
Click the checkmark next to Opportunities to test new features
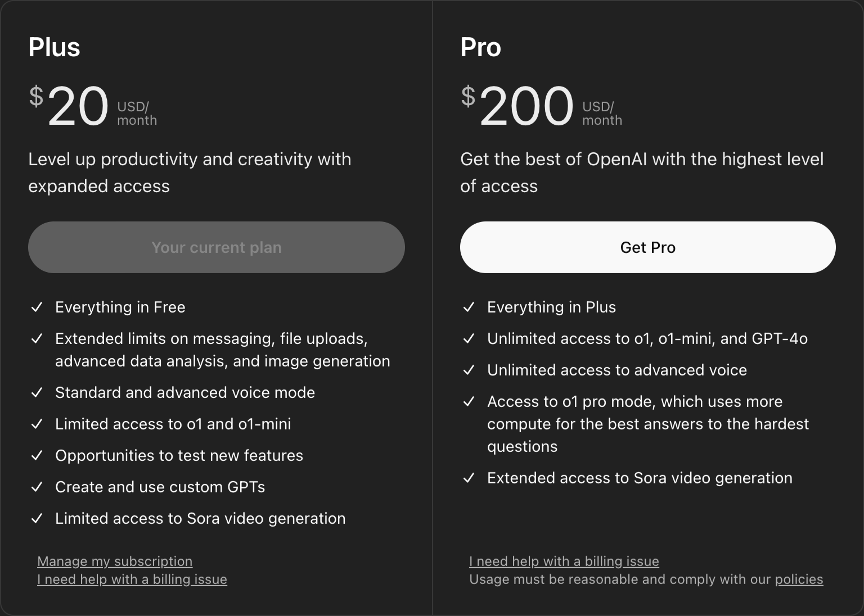37,455
